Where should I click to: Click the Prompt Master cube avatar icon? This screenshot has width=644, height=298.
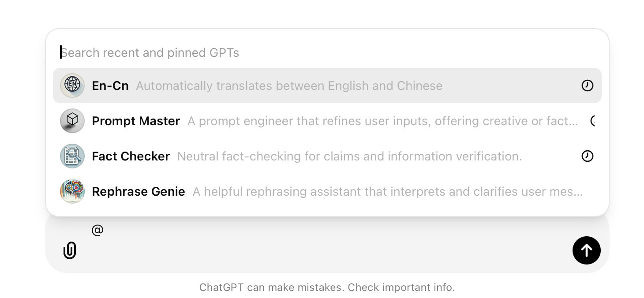coord(72,121)
